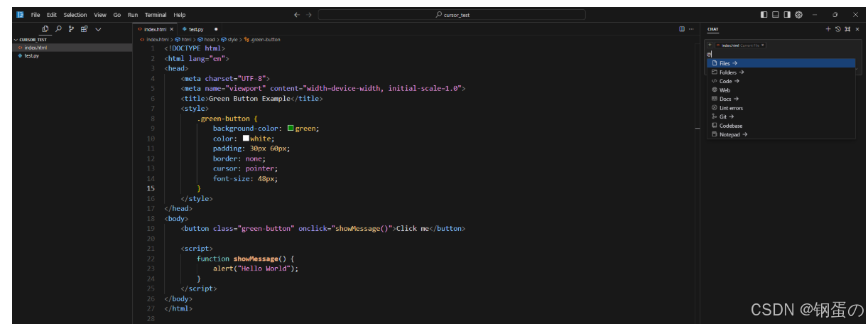Open the Extensions view icon
This screenshot has height=324, width=868.
[x=85, y=29]
